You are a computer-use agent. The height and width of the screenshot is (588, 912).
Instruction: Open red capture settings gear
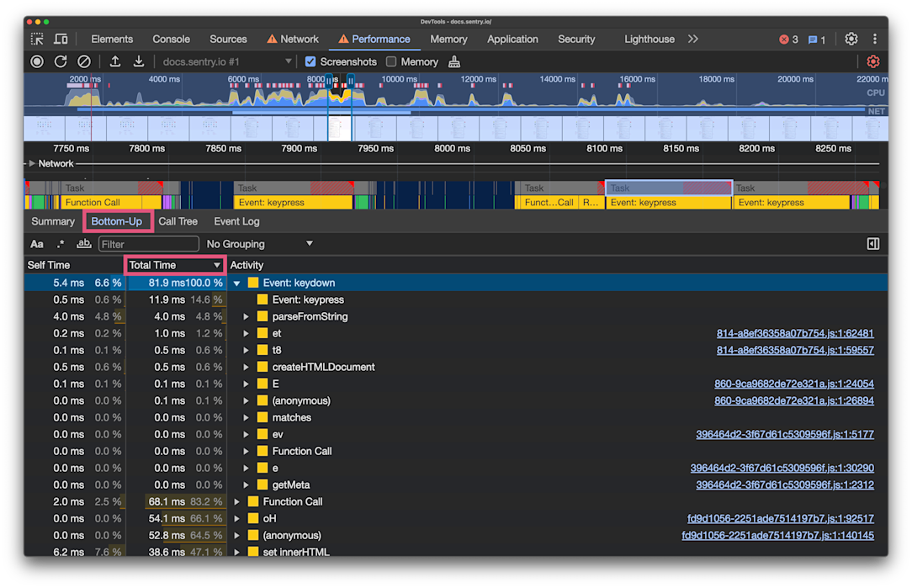click(x=873, y=61)
